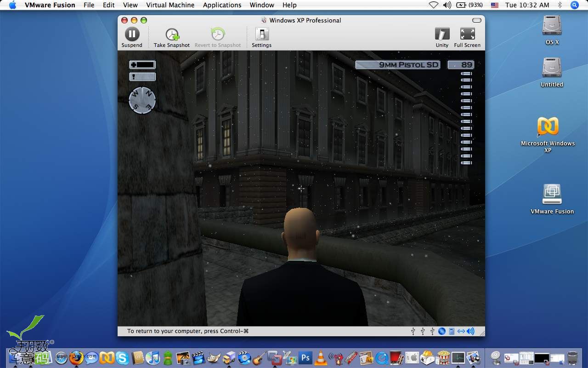Open Address Book from the dock

138,357
